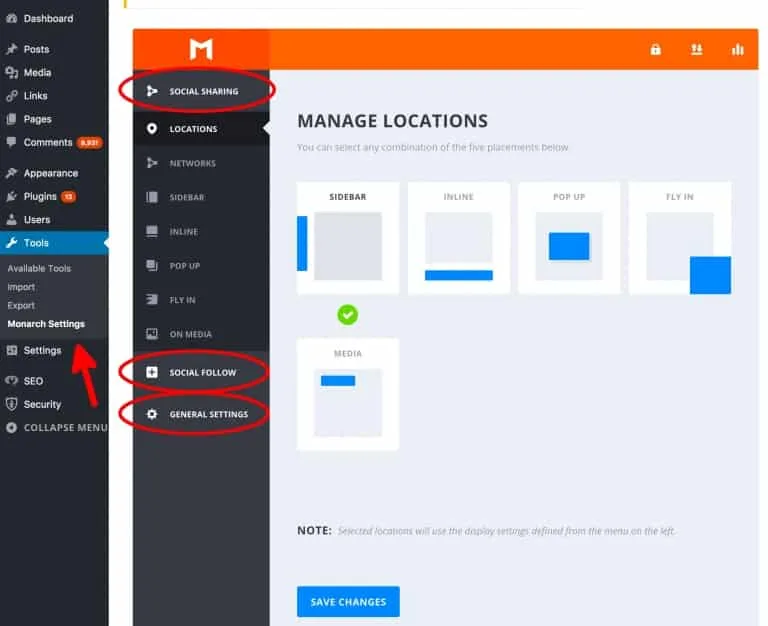Click the Pages icon in WordPress menu
This screenshot has width=768, height=626.
pyautogui.click(x=12, y=119)
